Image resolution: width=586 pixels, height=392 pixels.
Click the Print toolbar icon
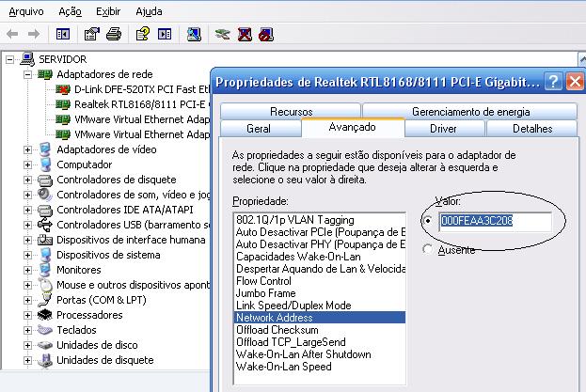coord(114,35)
